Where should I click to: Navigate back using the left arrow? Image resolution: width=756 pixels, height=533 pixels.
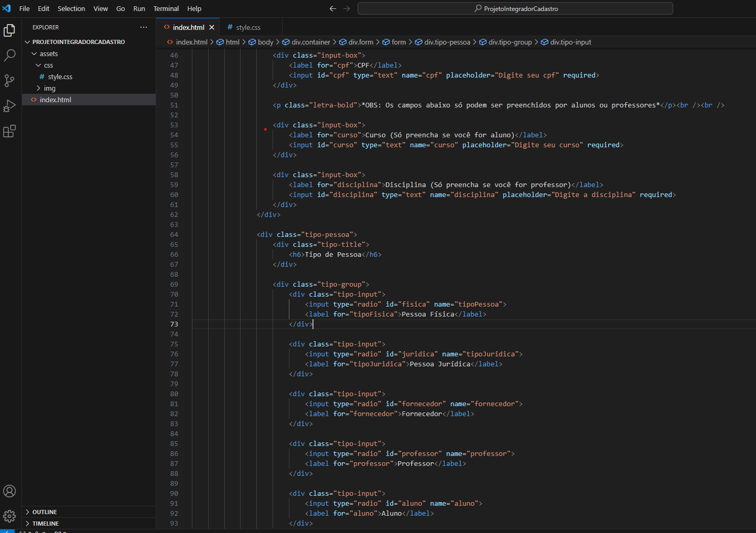pos(332,8)
